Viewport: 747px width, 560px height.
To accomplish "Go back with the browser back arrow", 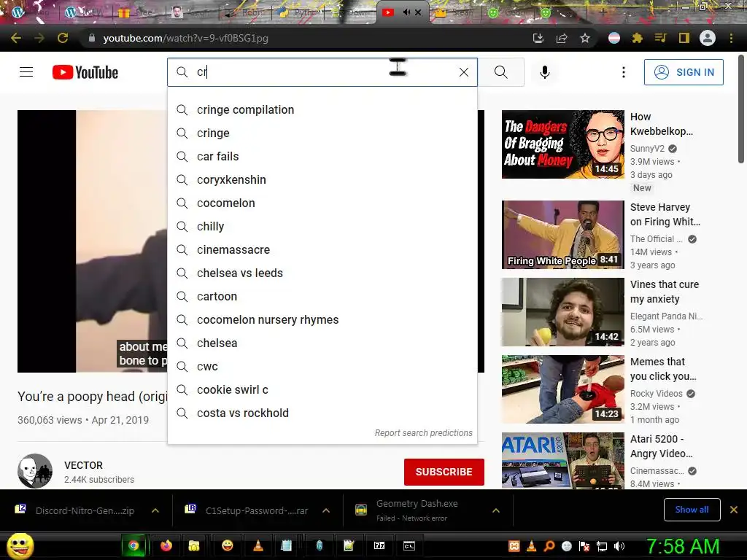I will pyautogui.click(x=16, y=38).
